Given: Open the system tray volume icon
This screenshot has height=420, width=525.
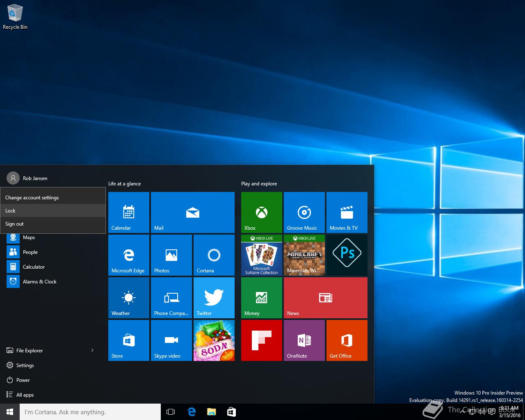Looking at the screenshot, I should click(x=483, y=412).
